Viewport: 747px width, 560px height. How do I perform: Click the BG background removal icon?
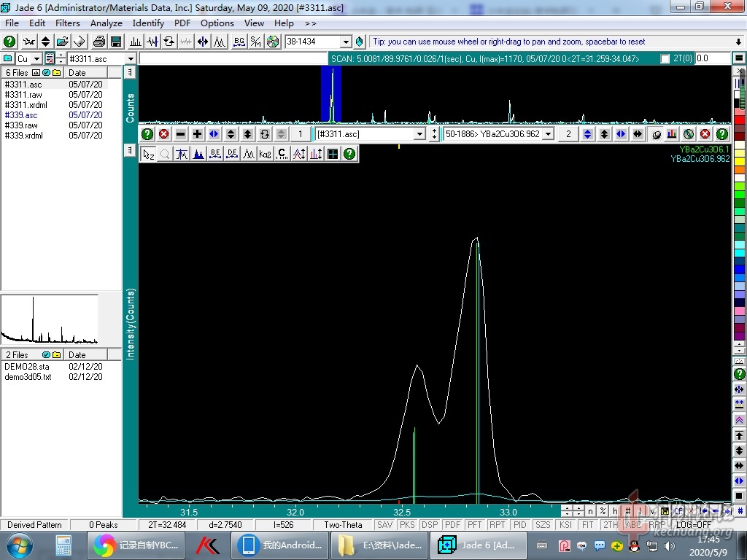coord(239,42)
